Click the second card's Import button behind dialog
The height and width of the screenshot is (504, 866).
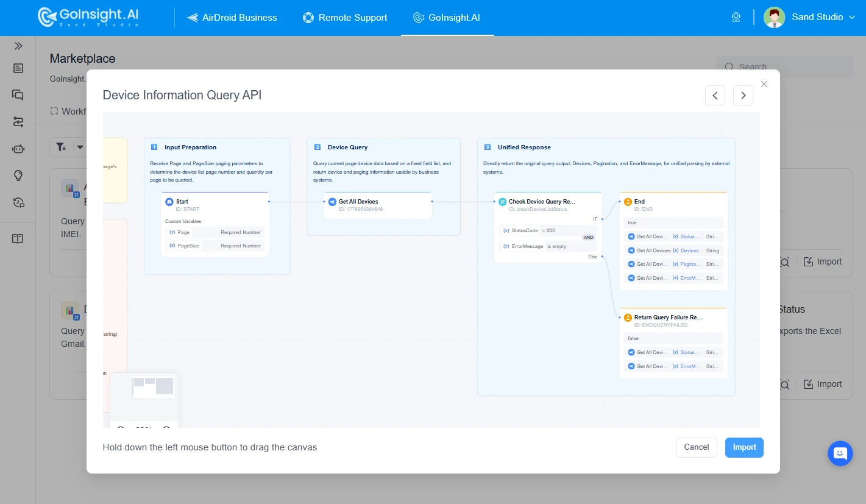[x=823, y=384]
